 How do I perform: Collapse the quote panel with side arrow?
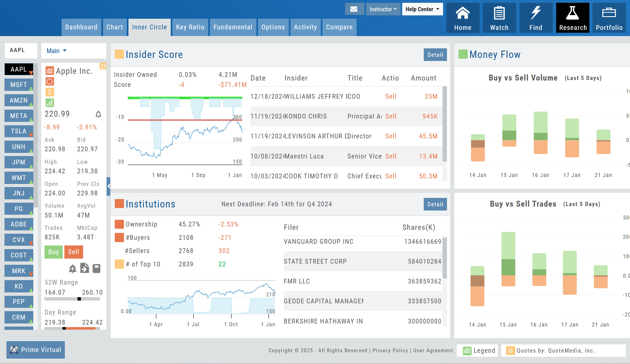109,186
